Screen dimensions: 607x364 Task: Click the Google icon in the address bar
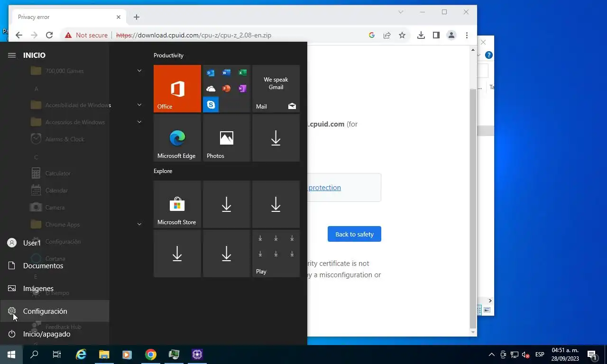372,35
